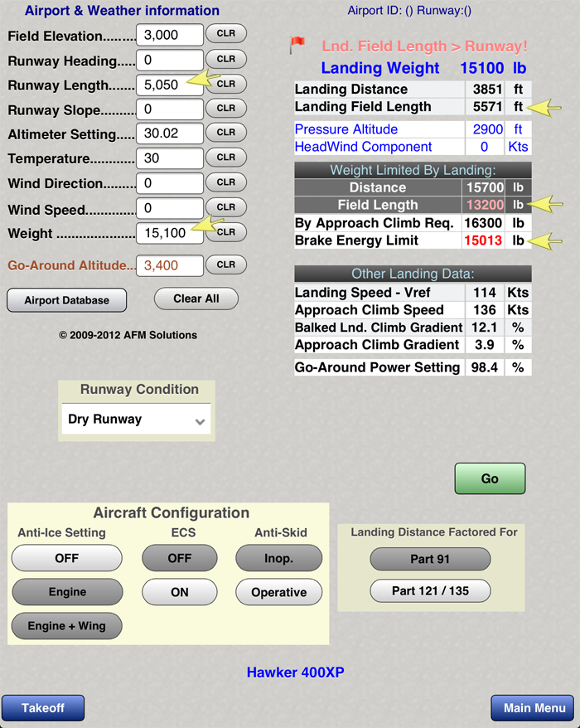Edit the Wind Speed input field
This screenshot has height=728, width=580.
click(170, 208)
